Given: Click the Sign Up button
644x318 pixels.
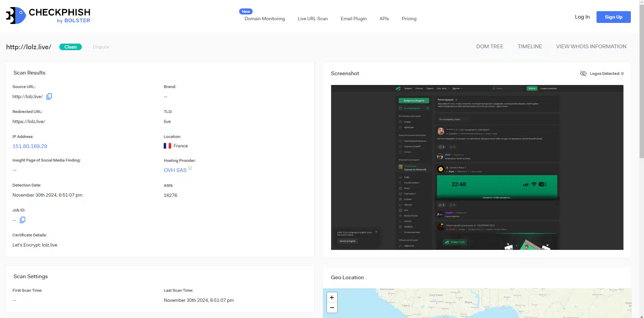Looking at the screenshot, I should pyautogui.click(x=613, y=17).
